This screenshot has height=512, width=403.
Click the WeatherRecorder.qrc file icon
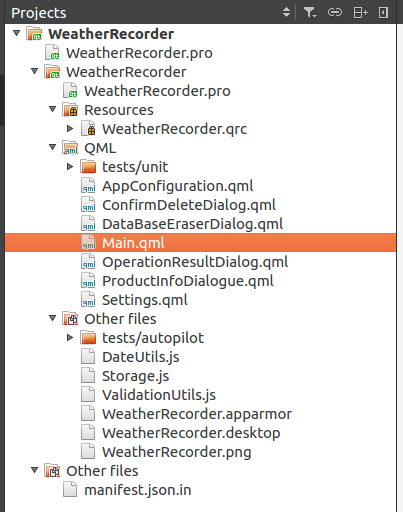[88, 129]
